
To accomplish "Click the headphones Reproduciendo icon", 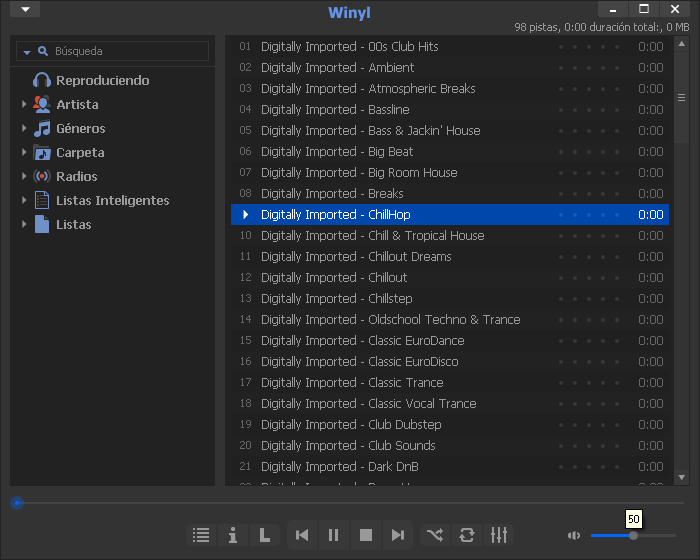I will pos(42,80).
